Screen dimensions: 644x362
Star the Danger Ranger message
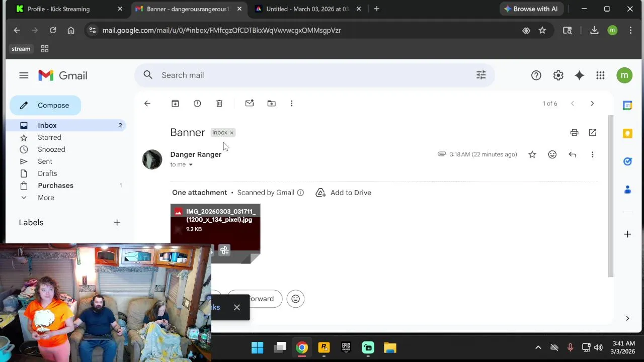[x=532, y=154]
